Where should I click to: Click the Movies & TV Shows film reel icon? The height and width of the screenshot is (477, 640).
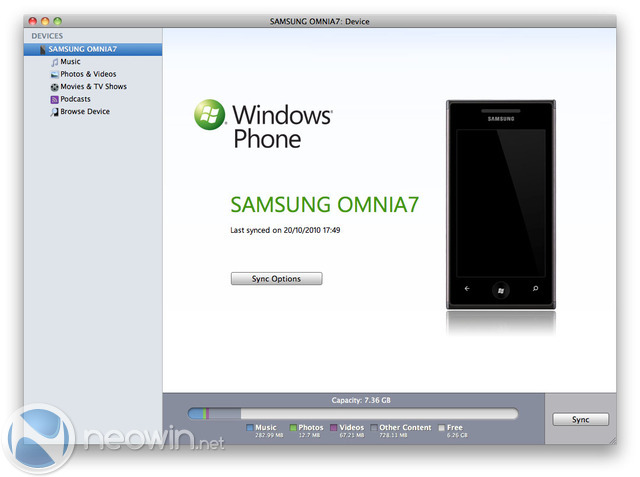54,87
